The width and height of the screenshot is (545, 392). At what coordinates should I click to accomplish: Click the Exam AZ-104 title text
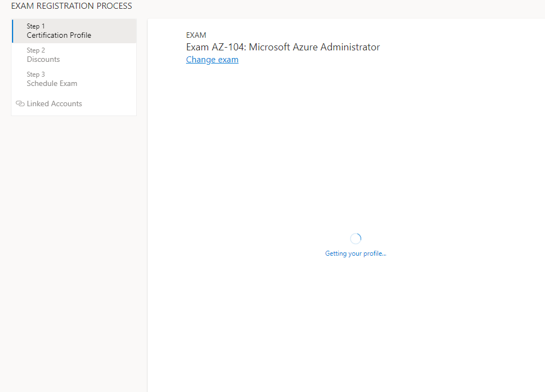click(x=282, y=47)
